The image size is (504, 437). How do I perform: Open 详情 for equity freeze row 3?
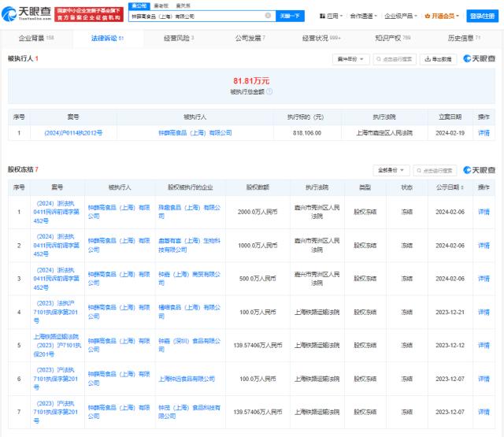(484, 279)
